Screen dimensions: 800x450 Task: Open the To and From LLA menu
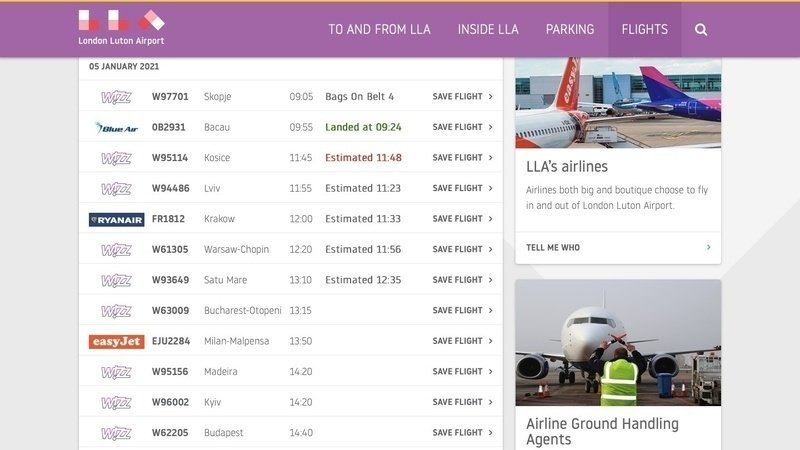tap(379, 30)
